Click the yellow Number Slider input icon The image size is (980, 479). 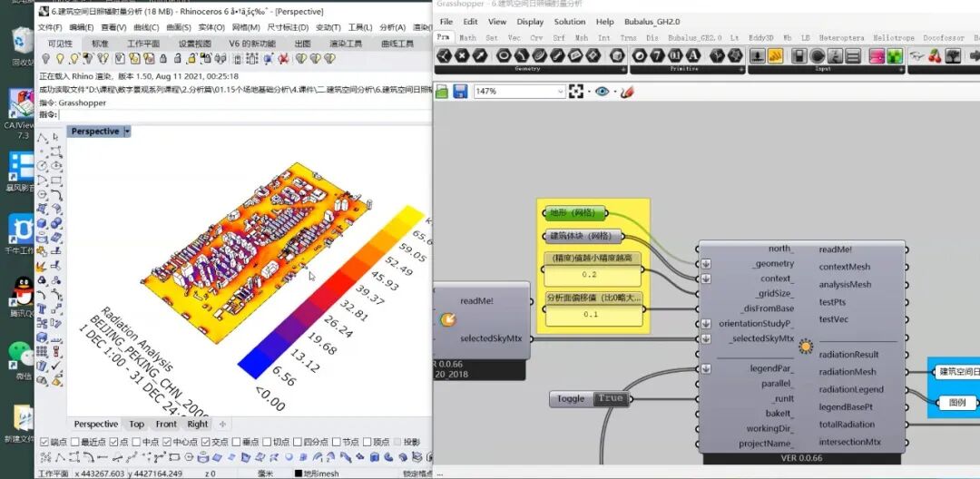pos(775,55)
